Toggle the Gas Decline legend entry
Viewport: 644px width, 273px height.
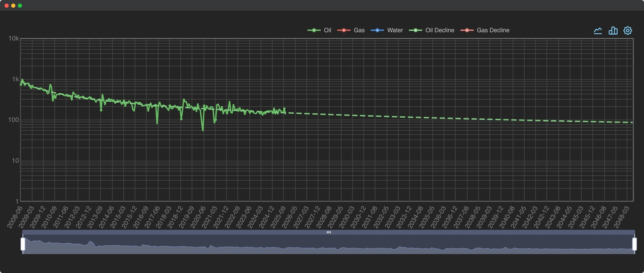coord(485,30)
